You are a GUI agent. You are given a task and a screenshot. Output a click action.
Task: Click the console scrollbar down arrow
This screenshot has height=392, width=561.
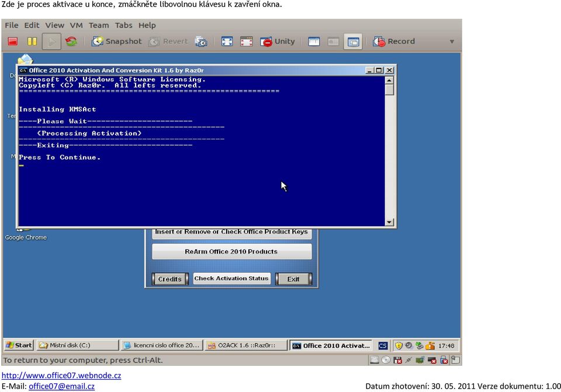[389, 222]
